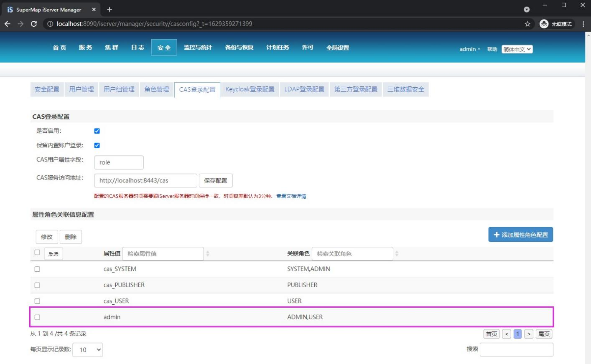The width and height of the screenshot is (591, 364).
Task: Open the 帮助 link
Action: (x=492, y=49)
